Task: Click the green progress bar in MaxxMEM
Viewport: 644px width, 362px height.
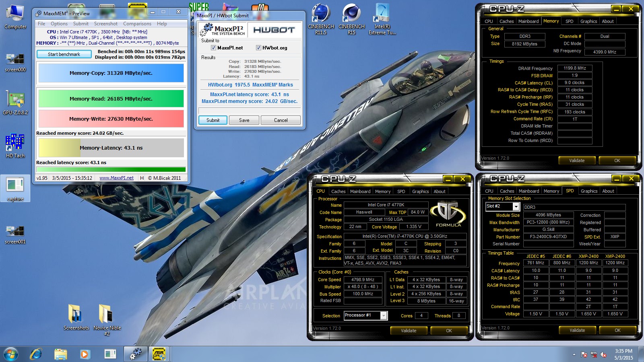Action: tap(111, 169)
